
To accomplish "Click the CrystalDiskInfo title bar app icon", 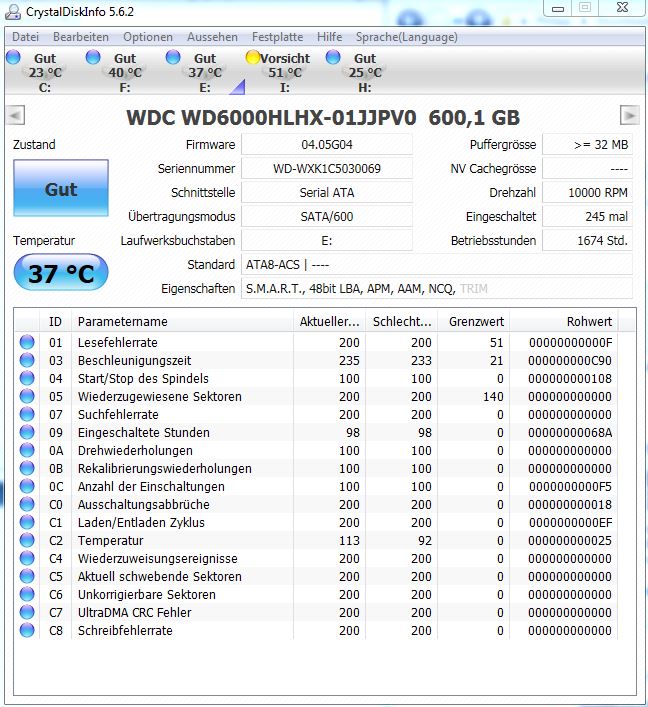I will 12,12.
